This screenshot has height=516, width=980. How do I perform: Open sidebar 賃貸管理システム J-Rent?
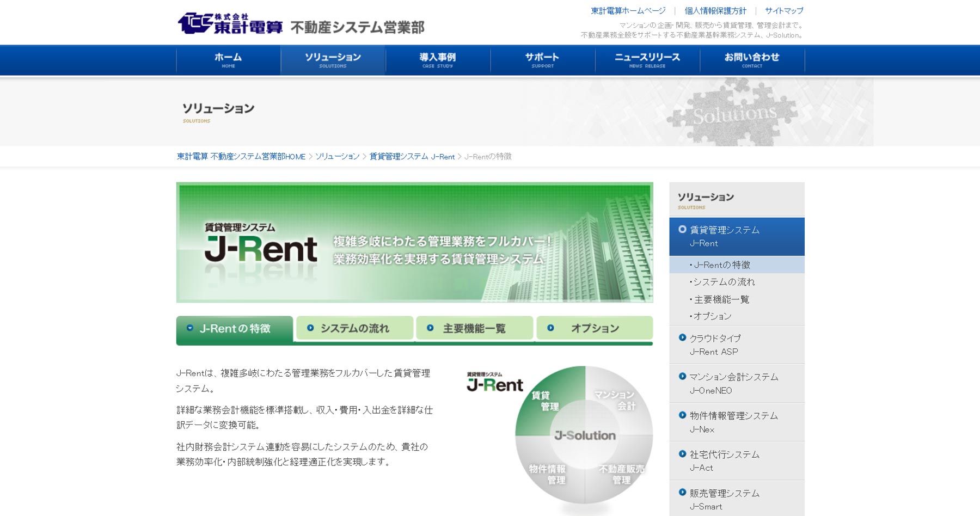737,237
